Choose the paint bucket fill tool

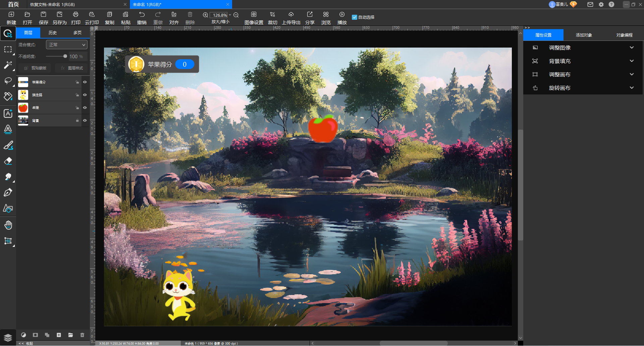(x=8, y=96)
